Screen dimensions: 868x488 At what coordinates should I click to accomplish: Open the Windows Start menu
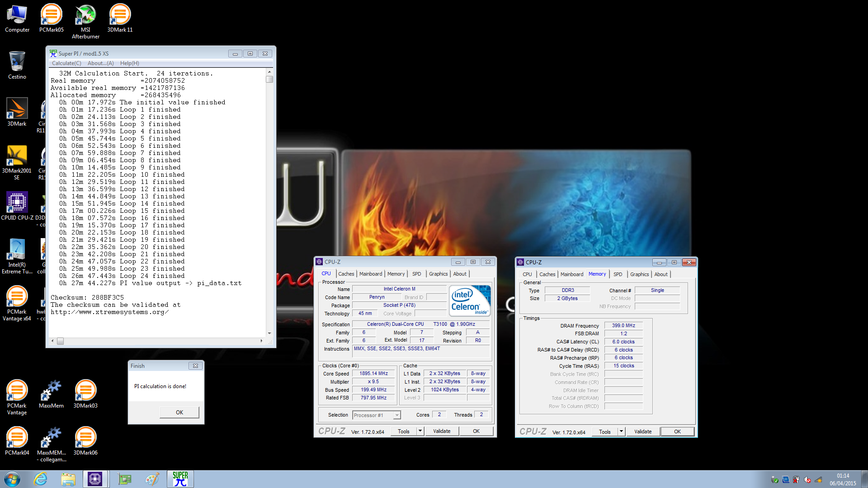12,479
